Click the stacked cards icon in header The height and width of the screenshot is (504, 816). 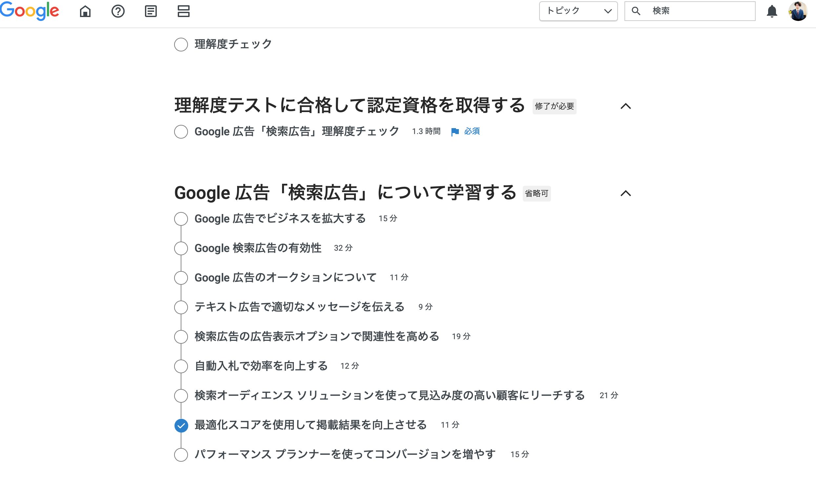[183, 11]
